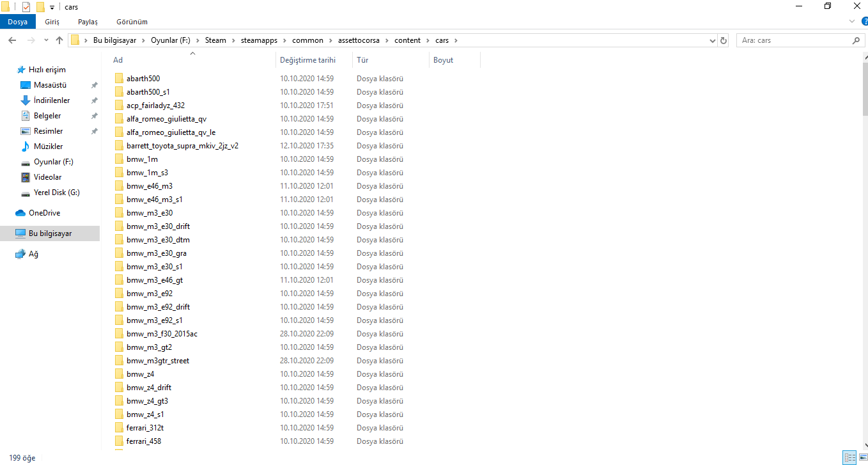Click Properties icon in quick access toolbar
The image size is (868, 465).
(x=26, y=7)
